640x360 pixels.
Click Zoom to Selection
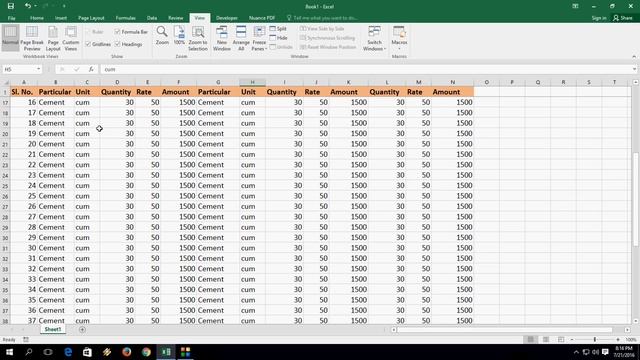click(x=198, y=38)
